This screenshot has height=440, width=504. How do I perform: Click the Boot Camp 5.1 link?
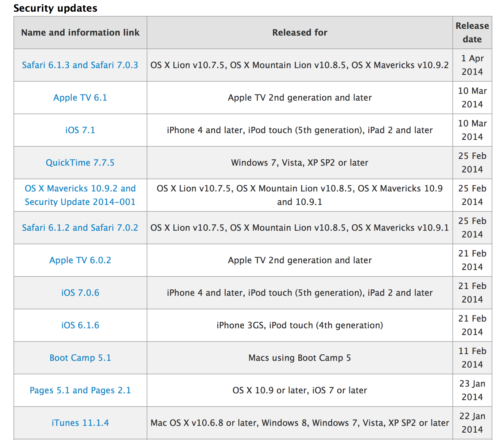(80, 358)
